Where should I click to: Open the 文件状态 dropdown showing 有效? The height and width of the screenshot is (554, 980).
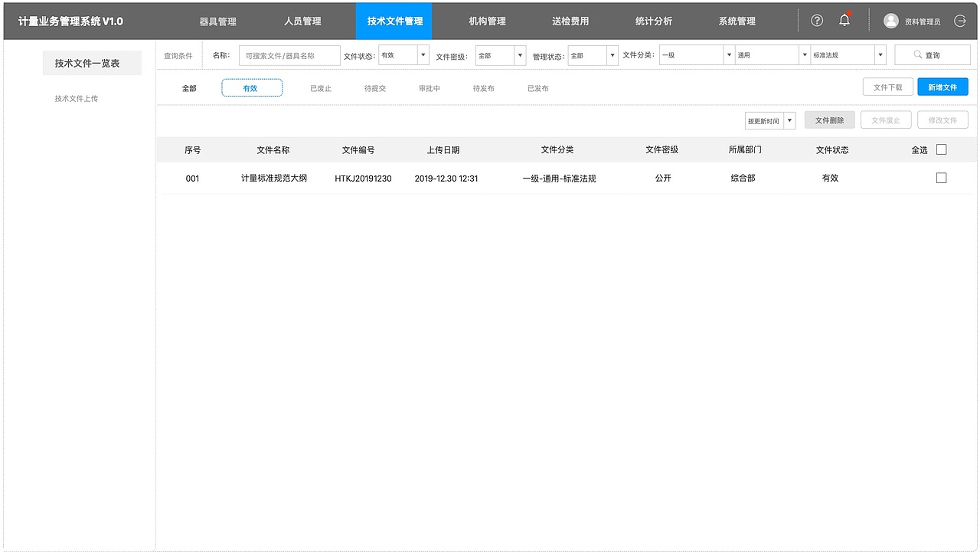coord(403,55)
